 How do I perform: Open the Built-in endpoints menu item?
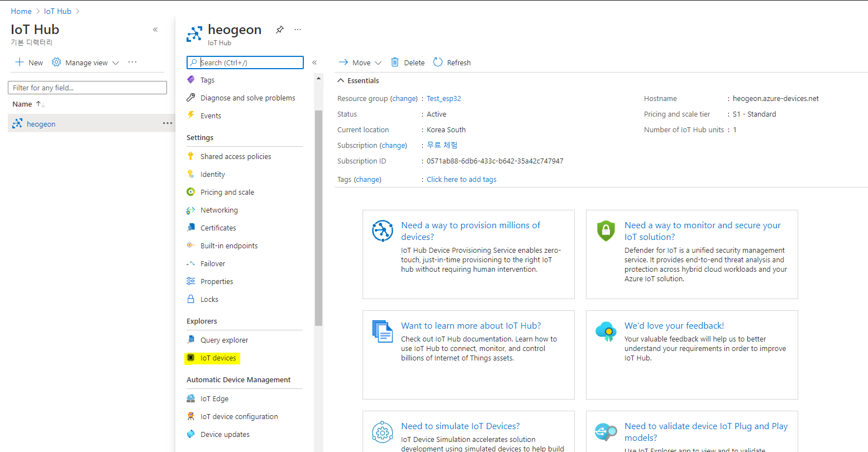[229, 246]
